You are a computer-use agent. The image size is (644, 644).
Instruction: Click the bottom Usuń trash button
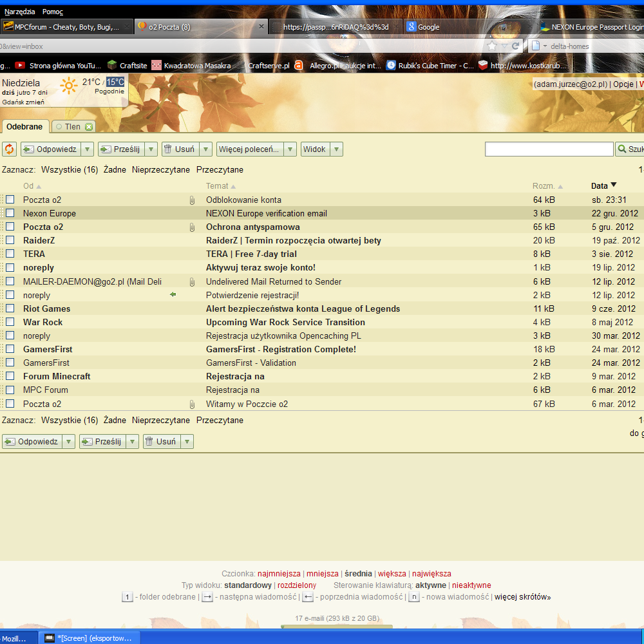(162, 442)
